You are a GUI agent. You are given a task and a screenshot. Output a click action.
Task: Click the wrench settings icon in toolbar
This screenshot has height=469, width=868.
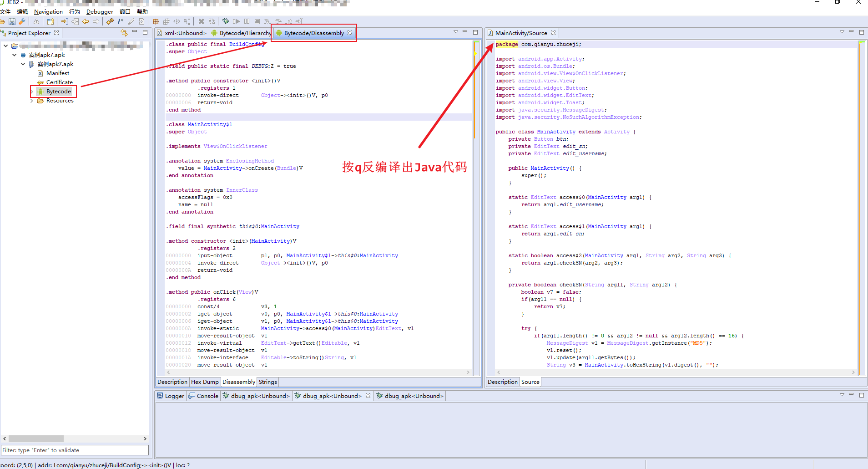coord(22,21)
